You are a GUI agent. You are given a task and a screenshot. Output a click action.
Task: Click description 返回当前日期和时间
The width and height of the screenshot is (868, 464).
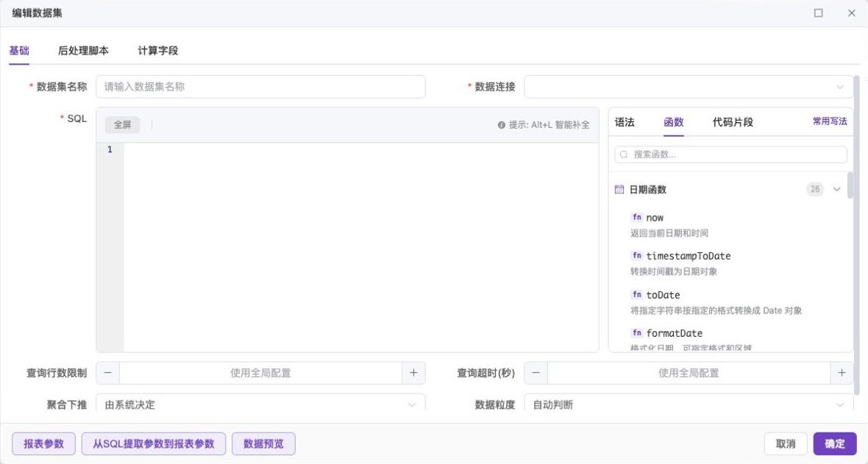669,233
